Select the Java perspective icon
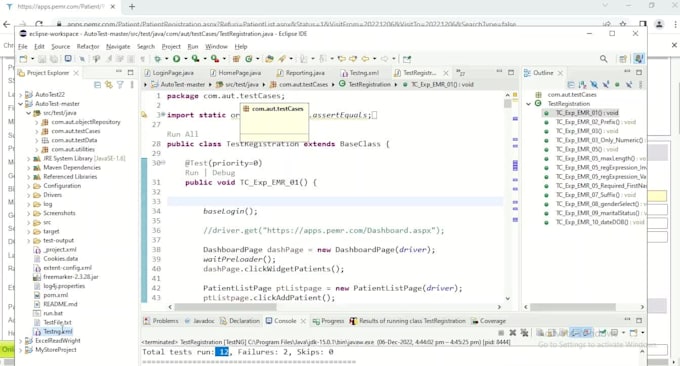Screen dimensions: 680x366 tap(638, 59)
